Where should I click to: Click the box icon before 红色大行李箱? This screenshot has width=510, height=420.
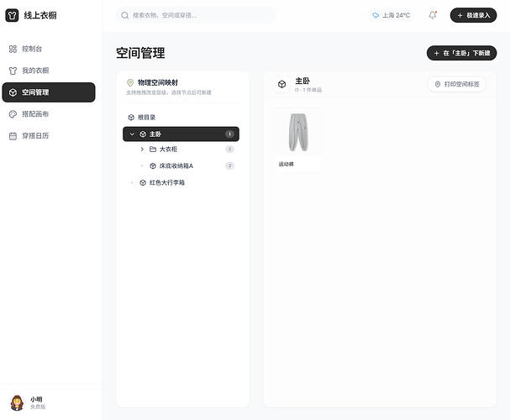point(143,182)
